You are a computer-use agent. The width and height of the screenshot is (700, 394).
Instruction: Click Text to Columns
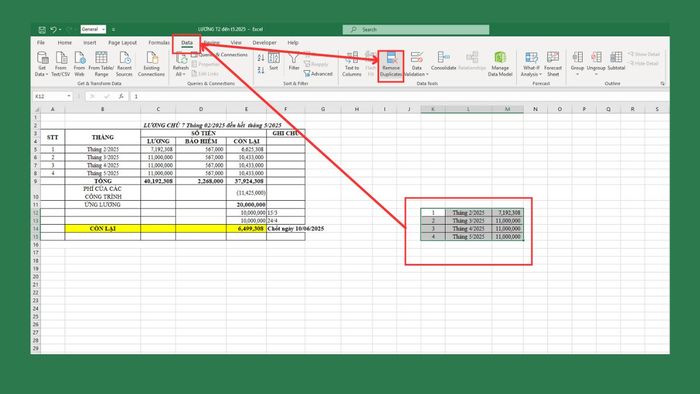[352, 64]
